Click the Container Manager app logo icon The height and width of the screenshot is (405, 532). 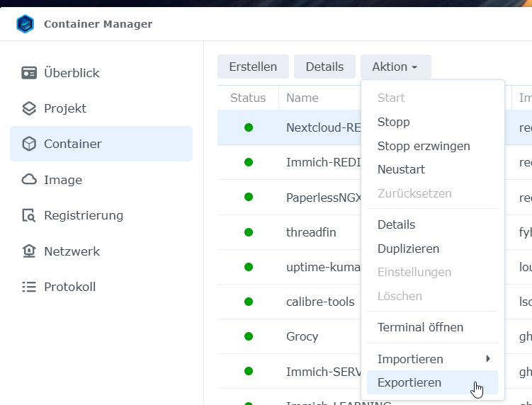pyautogui.click(x=26, y=24)
